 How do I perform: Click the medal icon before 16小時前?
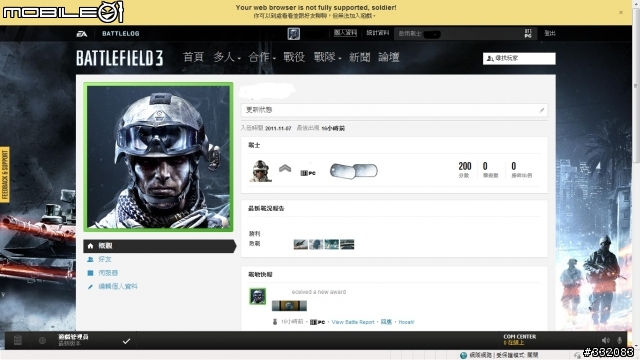(x=275, y=322)
